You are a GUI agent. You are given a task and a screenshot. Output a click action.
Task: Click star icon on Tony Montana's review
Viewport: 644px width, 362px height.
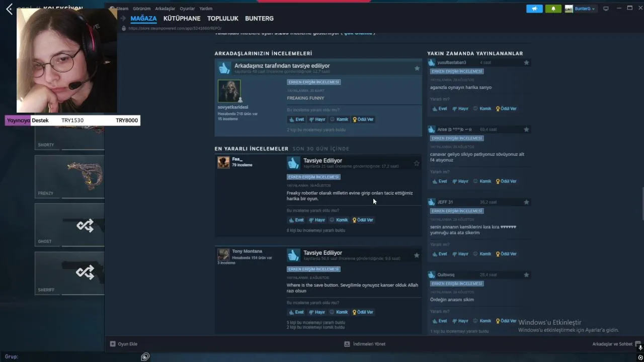click(417, 255)
